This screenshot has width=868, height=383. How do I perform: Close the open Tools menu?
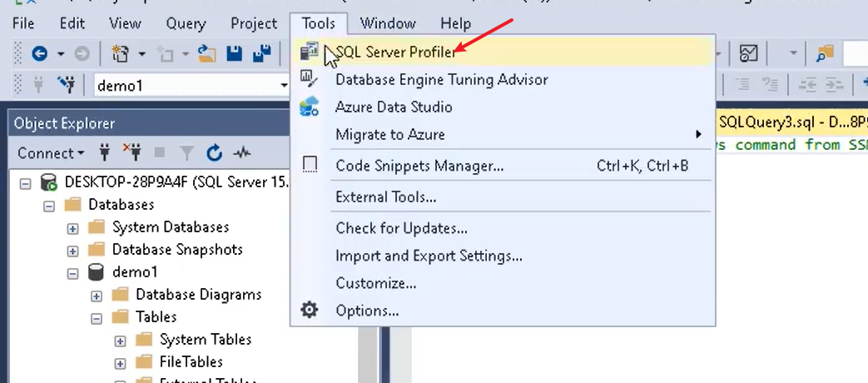[318, 24]
